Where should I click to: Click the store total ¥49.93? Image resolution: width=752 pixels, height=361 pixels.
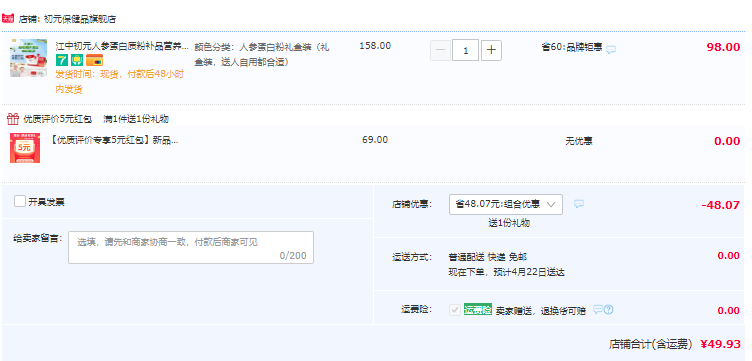[720, 344]
